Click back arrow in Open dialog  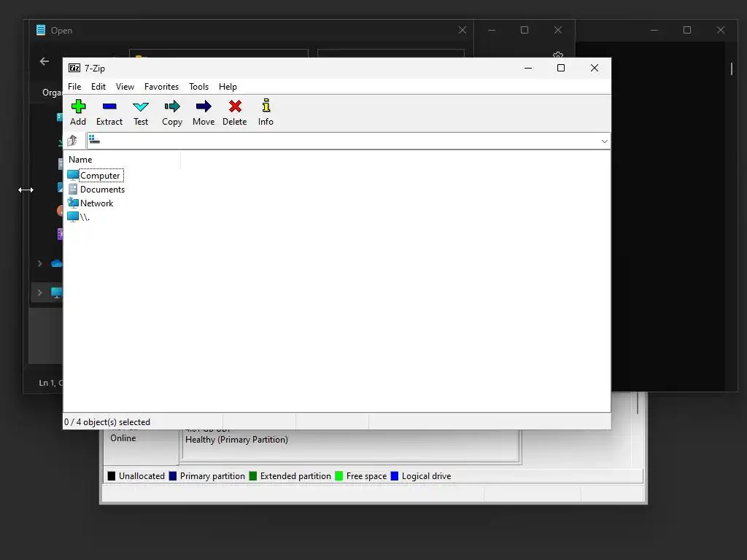[44, 61]
